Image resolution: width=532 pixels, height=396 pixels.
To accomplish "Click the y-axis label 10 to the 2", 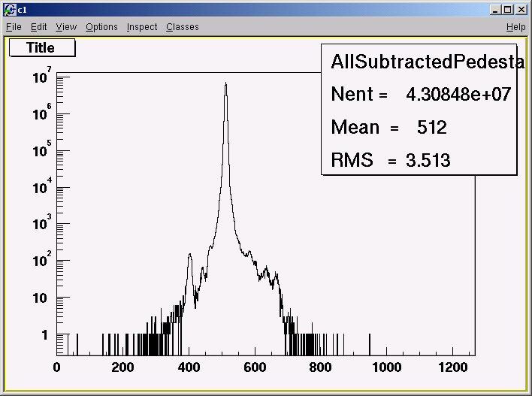I will point(42,259).
